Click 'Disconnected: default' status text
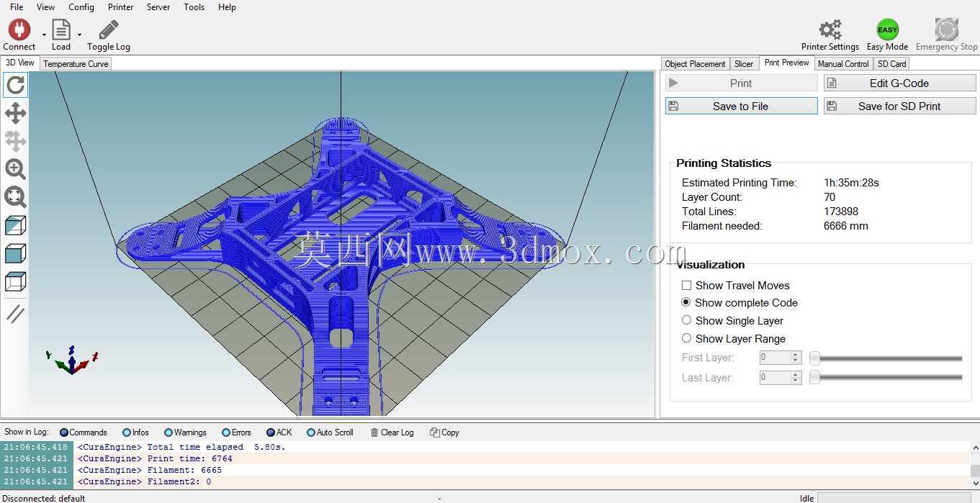The width and height of the screenshot is (980, 503). coord(44,498)
